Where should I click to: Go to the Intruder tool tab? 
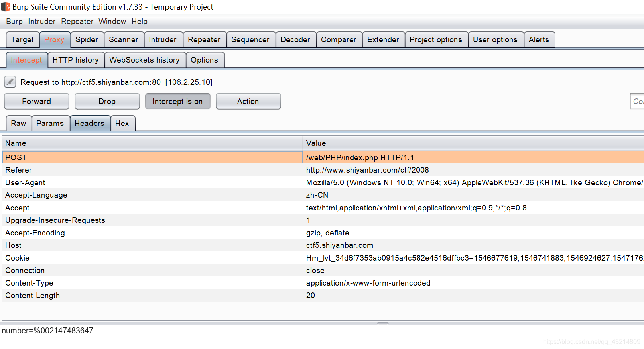163,40
